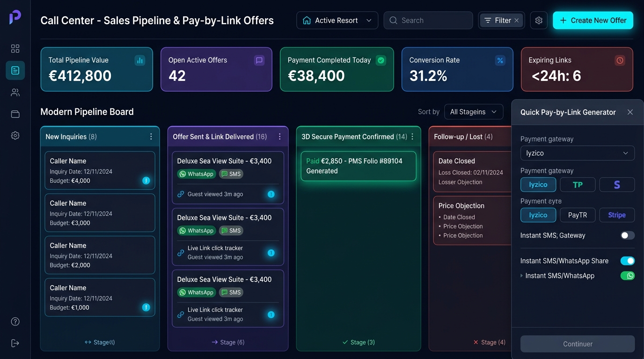Open the folder icon in left sidebar
The height and width of the screenshot is (359, 644).
tap(15, 114)
